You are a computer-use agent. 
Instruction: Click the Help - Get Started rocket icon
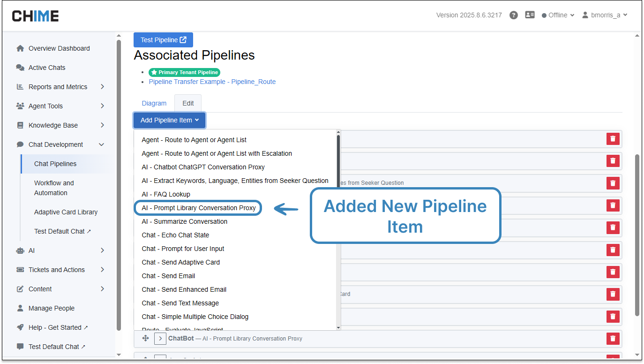[x=20, y=327]
